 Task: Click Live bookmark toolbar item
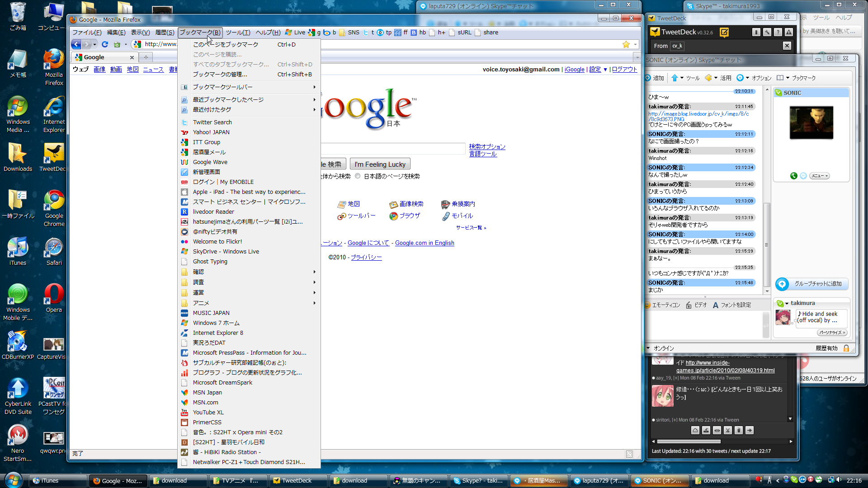(295, 33)
